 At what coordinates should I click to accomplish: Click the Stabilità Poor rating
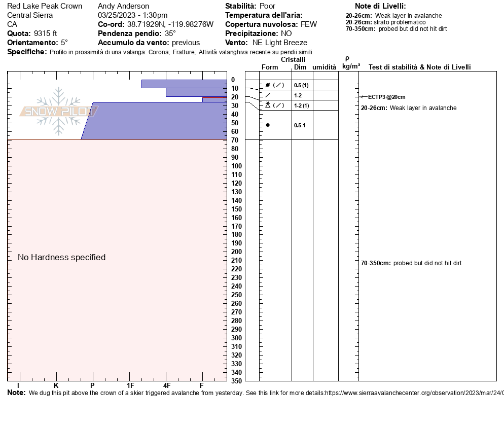(x=267, y=6)
